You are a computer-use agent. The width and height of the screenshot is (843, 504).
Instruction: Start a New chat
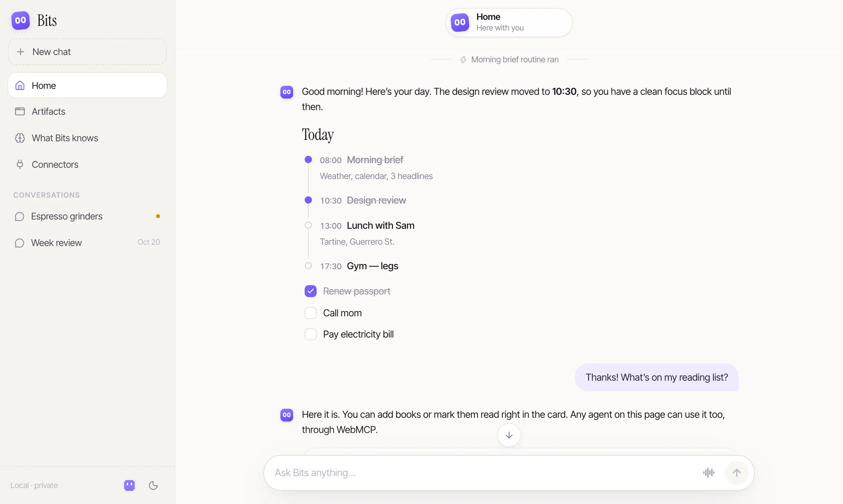point(87,52)
